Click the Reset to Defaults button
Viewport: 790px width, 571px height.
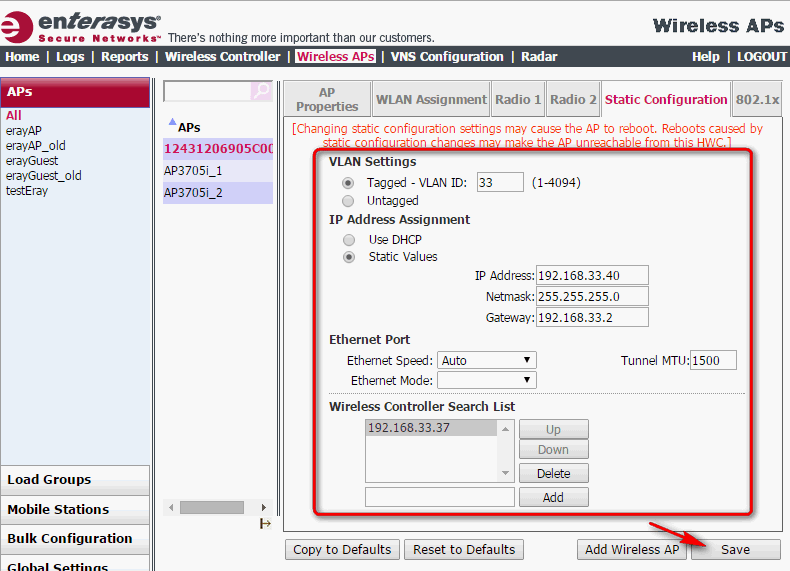click(464, 549)
